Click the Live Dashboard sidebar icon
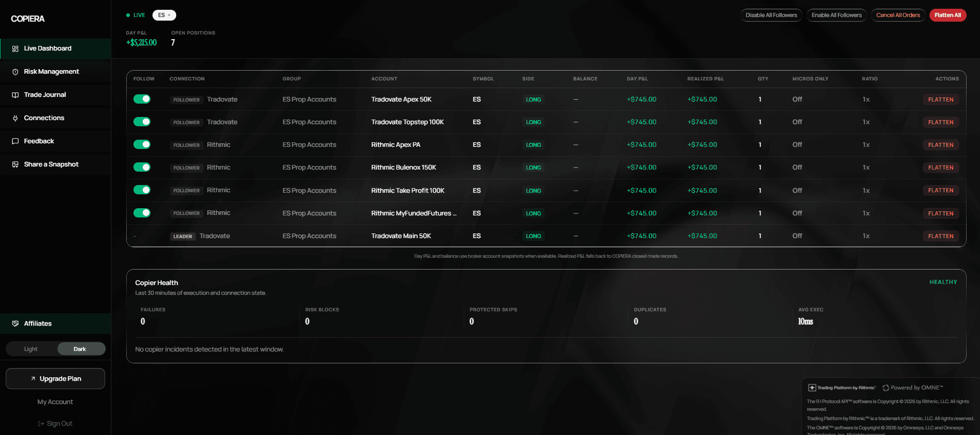The width and height of the screenshot is (980, 435). pos(15,48)
